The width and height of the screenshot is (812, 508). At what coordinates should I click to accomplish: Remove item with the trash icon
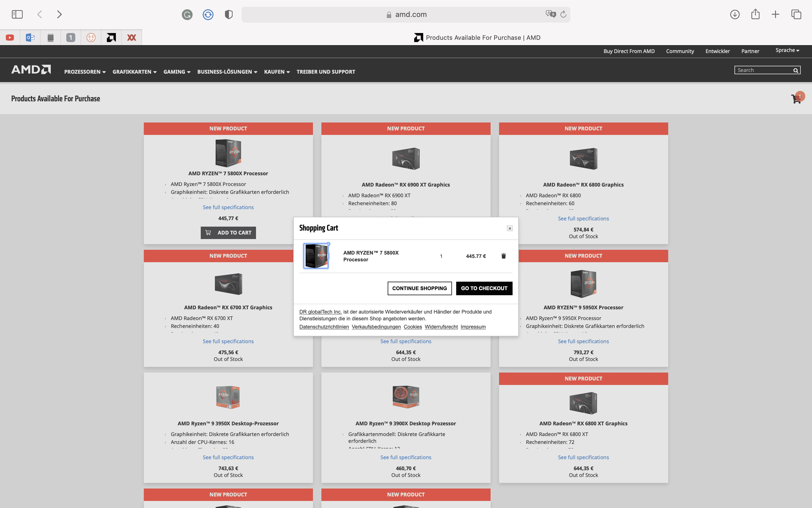pos(503,256)
